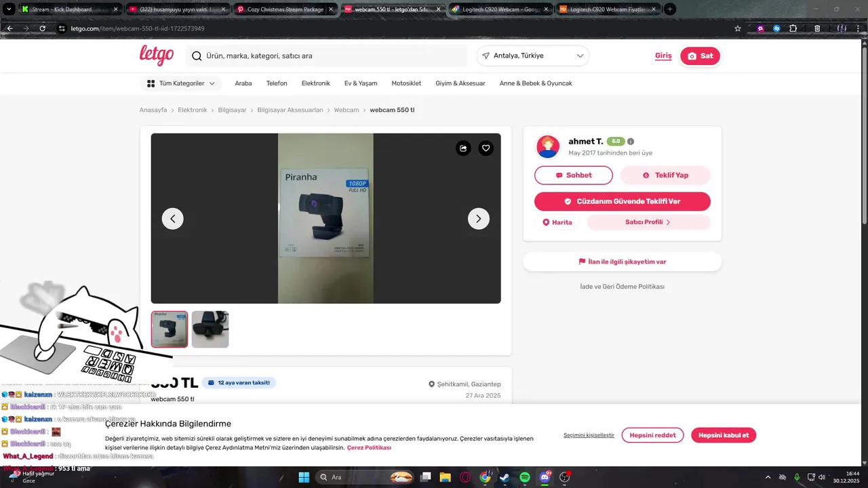
Task: Expand Tüm Kategoriler dropdown
Action: (181, 83)
